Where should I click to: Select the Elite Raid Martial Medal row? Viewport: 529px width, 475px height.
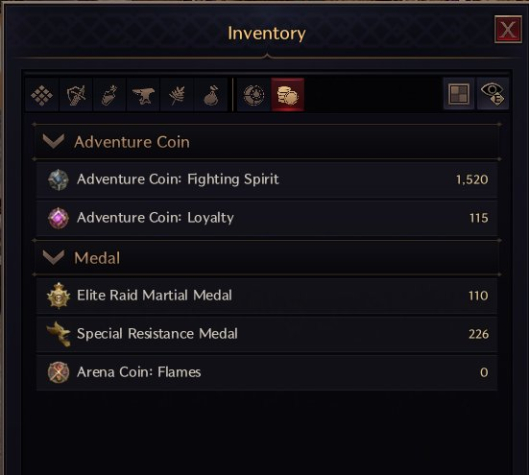pyautogui.click(x=267, y=296)
